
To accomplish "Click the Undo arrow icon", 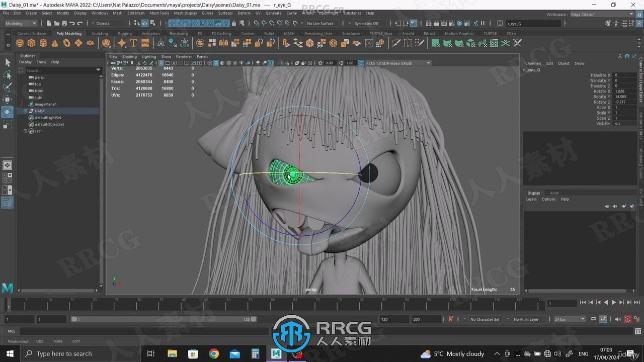I will tap(72, 23).
